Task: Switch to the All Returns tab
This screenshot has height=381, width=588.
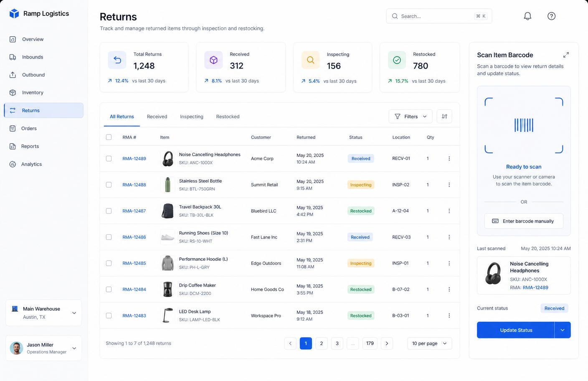Action: coord(122,117)
